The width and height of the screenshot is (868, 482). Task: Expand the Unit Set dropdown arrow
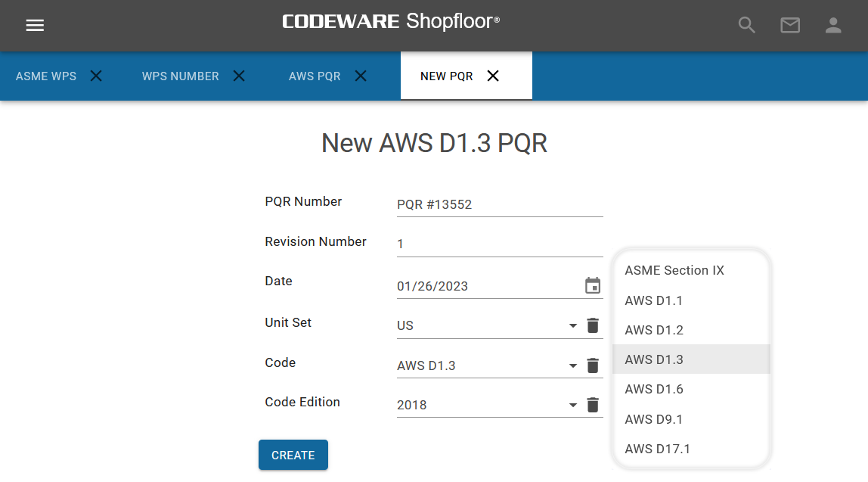tap(573, 326)
